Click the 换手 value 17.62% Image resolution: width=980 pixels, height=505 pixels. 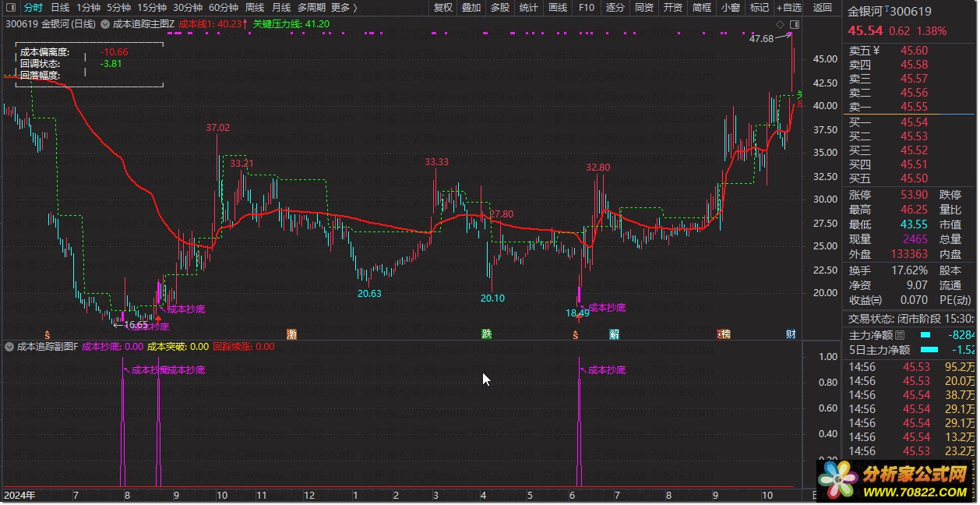[x=909, y=270]
